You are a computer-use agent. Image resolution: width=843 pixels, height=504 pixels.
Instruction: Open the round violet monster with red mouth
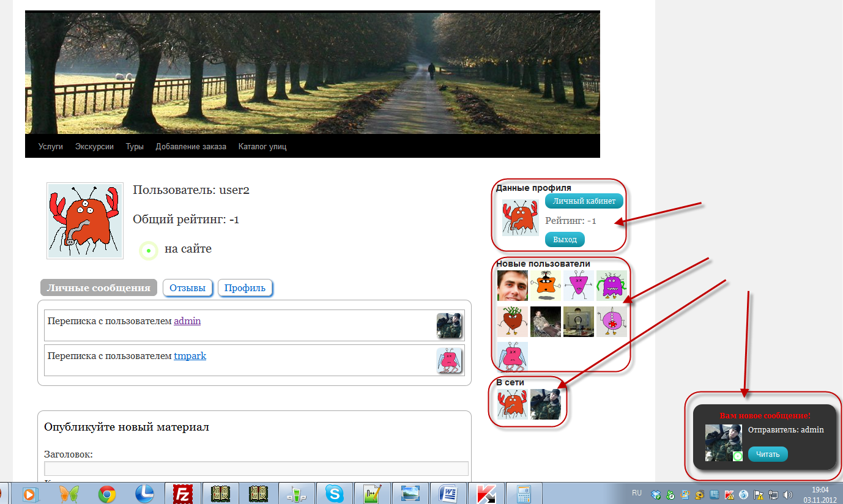(x=612, y=322)
